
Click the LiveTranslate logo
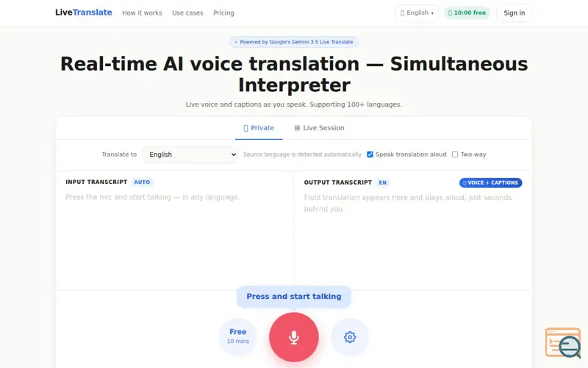click(83, 13)
